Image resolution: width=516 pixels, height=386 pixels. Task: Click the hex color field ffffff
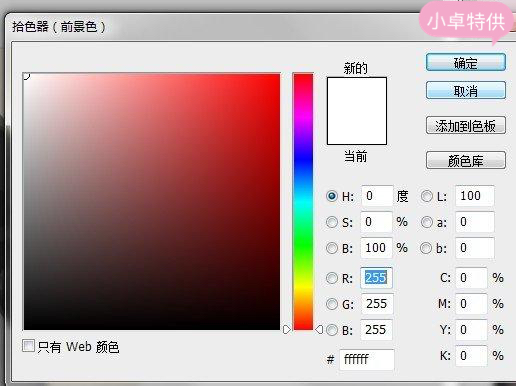pos(367,360)
